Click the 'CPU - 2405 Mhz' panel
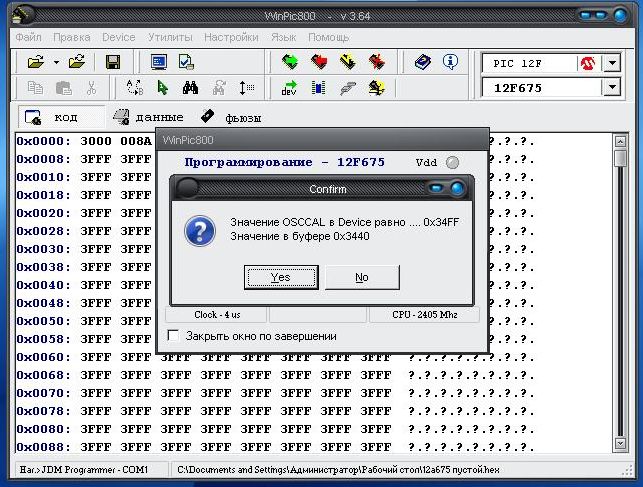643x487 pixels. [424, 315]
